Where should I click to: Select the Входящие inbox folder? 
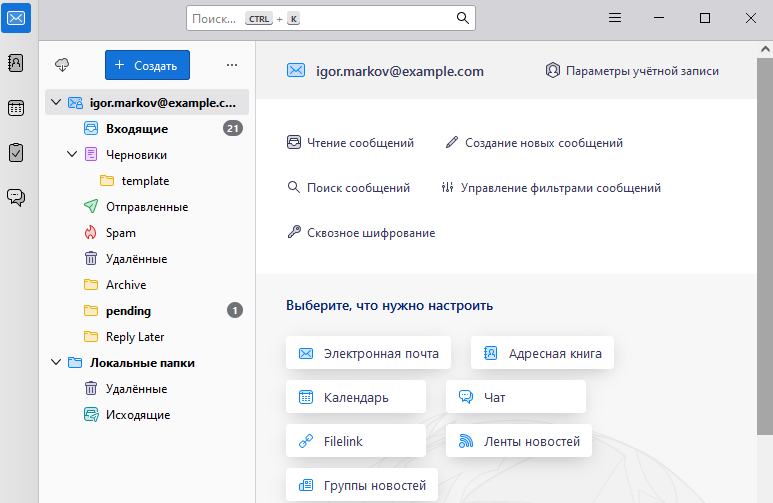click(136, 129)
